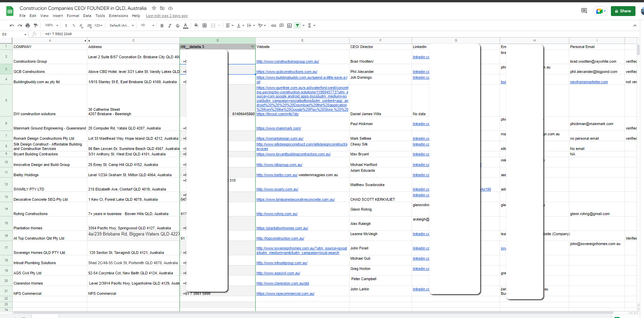Toggle italic text formatting
The height and width of the screenshot is (318, 644).
[x=170, y=26]
